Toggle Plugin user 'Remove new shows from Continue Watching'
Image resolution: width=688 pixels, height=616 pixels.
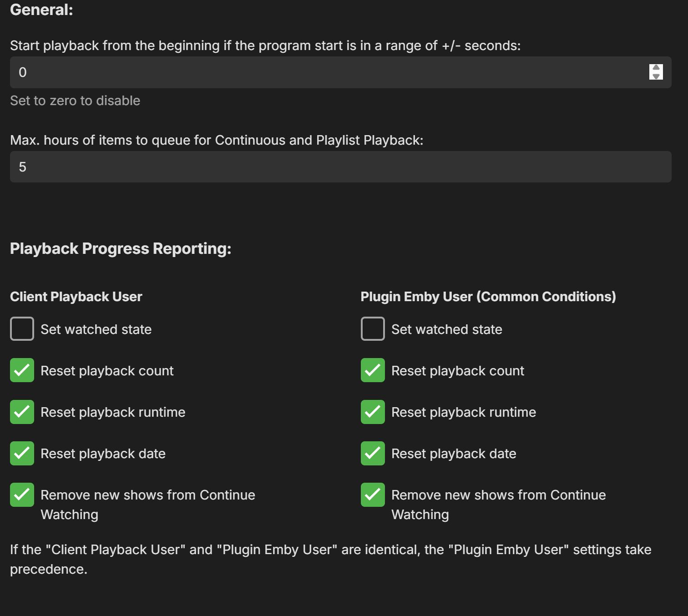click(x=373, y=495)
